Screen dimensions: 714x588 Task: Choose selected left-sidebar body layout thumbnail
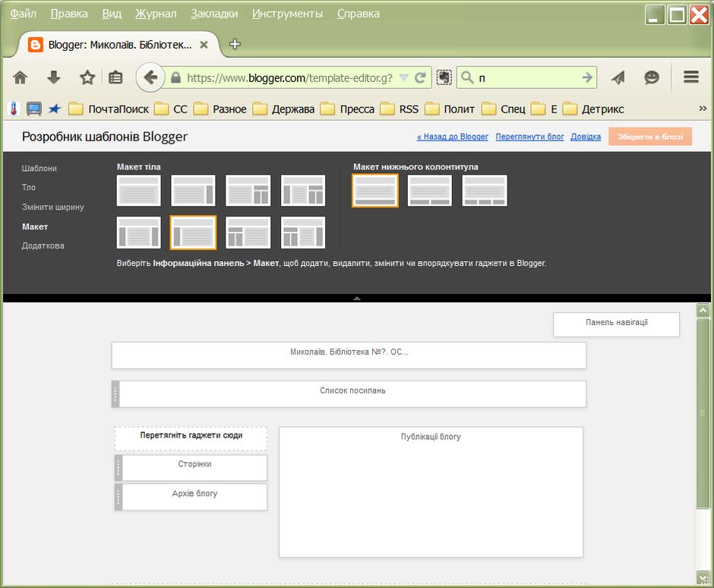click(x=193, y=232)
